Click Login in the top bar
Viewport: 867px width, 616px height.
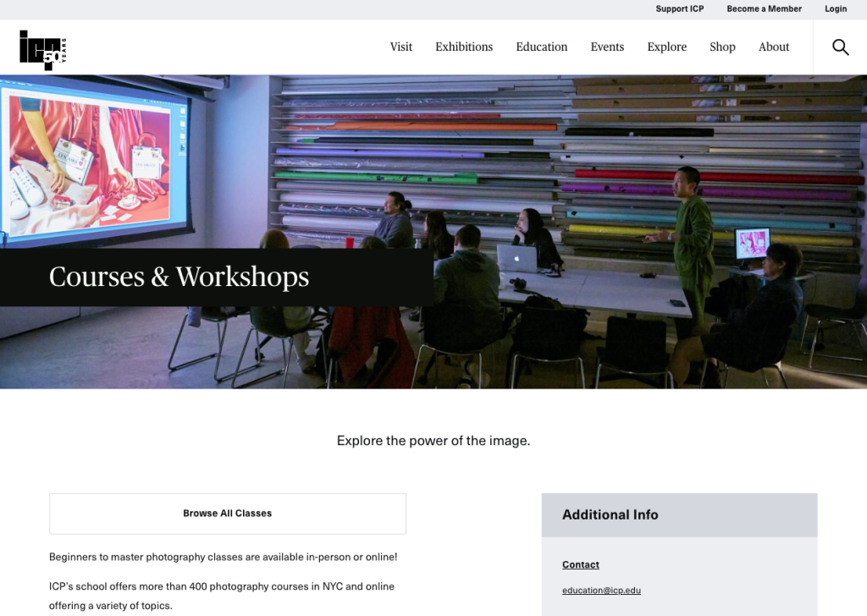835,9
